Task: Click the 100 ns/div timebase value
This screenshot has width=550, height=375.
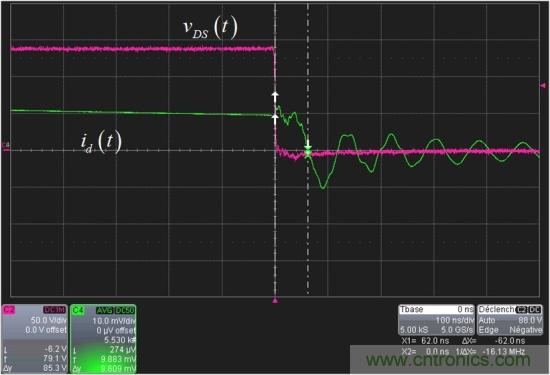Action: [455, 320]
